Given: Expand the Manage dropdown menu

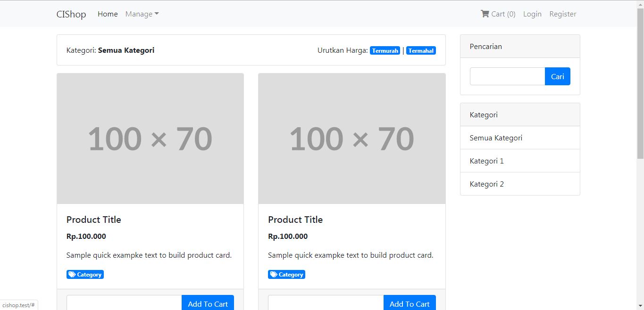Looking at the screenshot, I should 142,14.
